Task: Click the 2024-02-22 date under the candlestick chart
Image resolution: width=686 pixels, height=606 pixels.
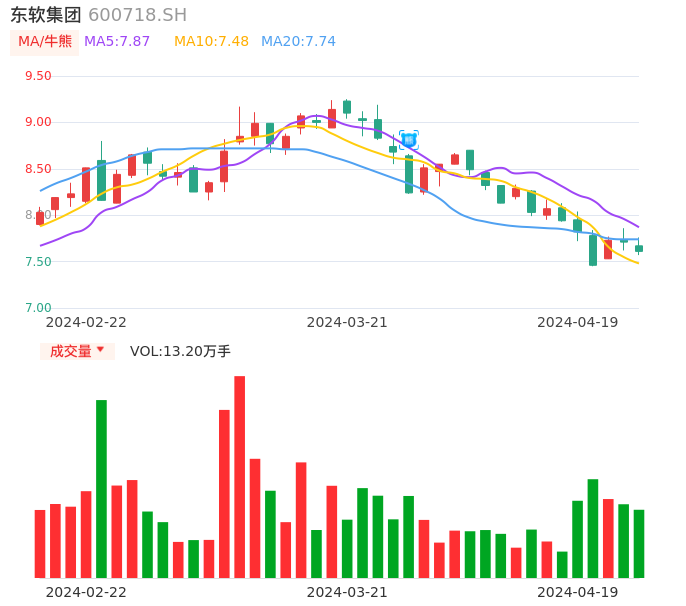Action: 86,322
